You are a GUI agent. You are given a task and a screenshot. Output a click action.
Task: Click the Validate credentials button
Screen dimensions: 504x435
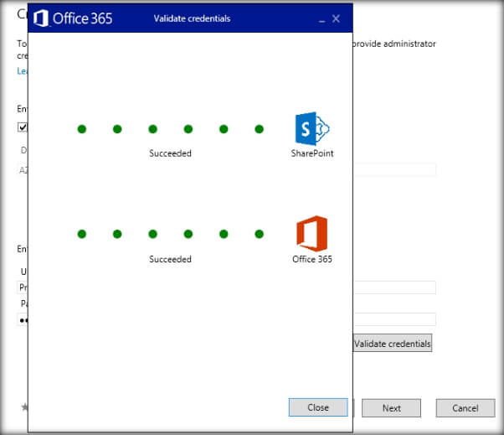click(x=392, y=343)
